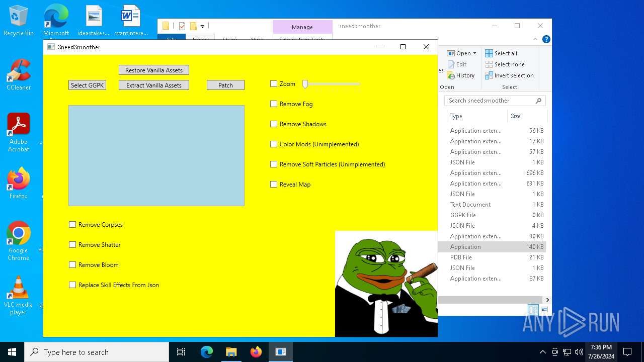This screenshot has width=644, height=362.
Task: Click Select all in Explorer ribbon
Action: coord(501,53)
